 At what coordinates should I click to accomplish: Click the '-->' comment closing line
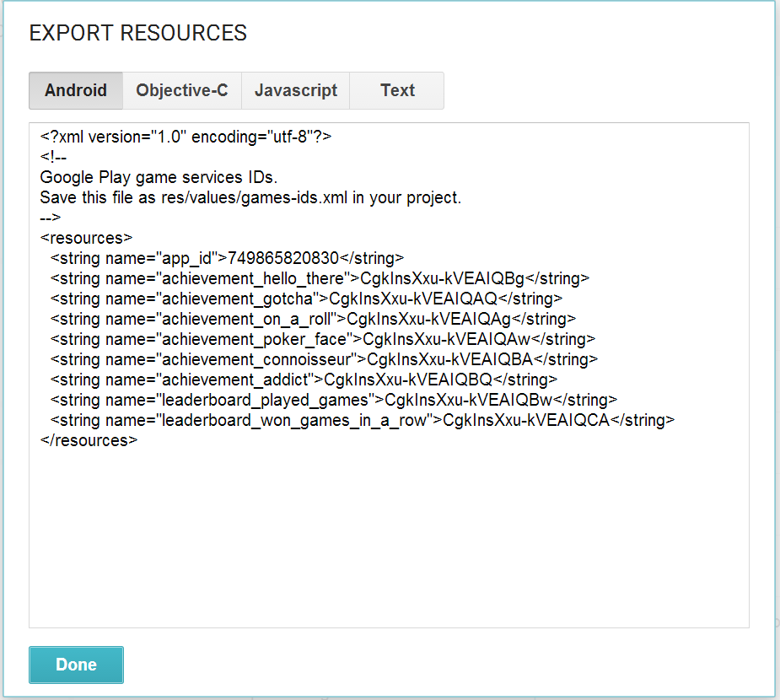[x=51, y=218]
